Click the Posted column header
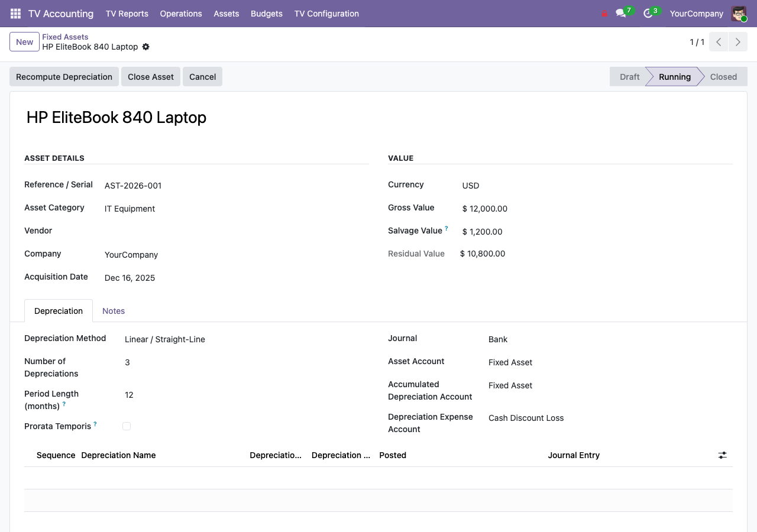Screen dimensions: 757x532 [x=393, y=455]
